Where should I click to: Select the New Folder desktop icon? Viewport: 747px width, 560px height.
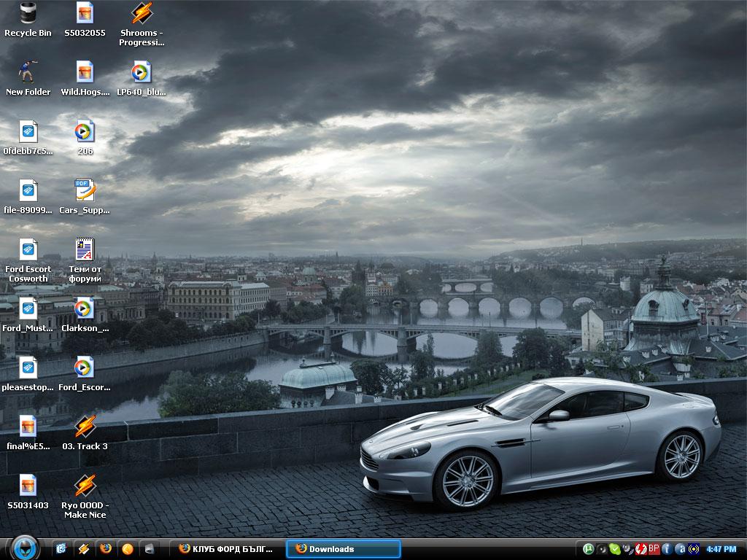(x=28, y=72)
